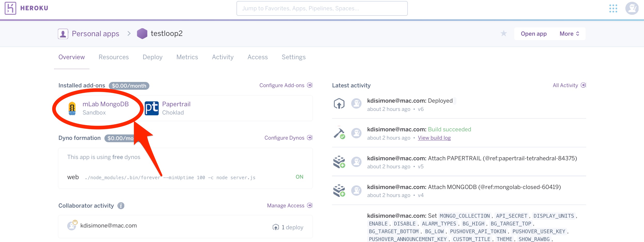Click the kdisimone collaborator avatar icon

(72, 225)
